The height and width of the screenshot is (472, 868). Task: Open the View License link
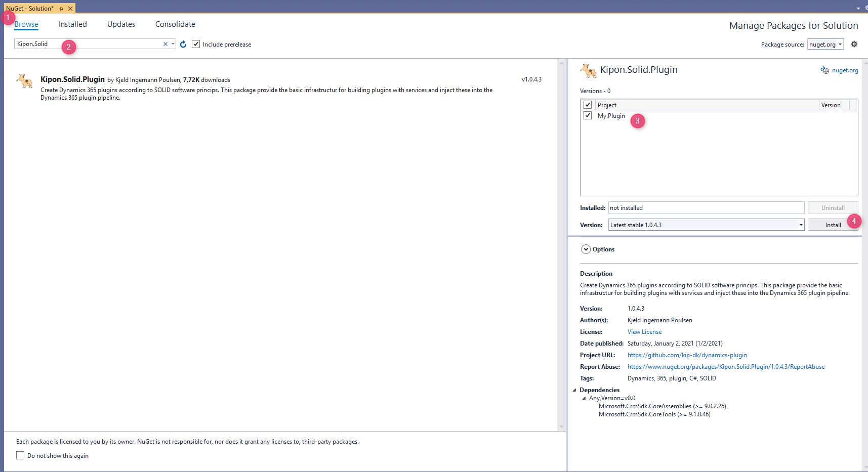point(644,332)
